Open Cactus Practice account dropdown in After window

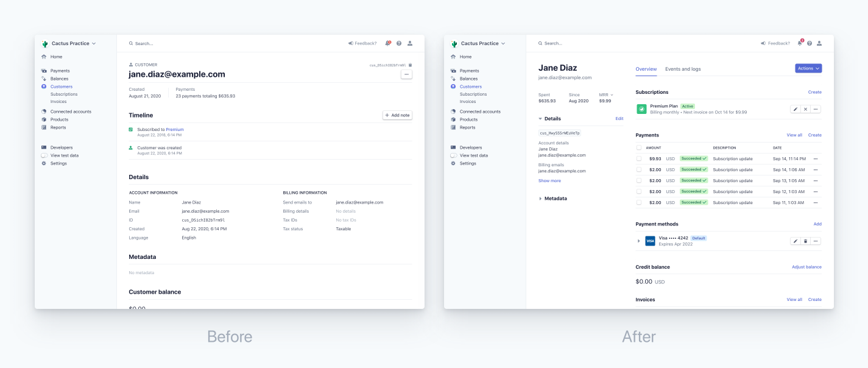478,43
